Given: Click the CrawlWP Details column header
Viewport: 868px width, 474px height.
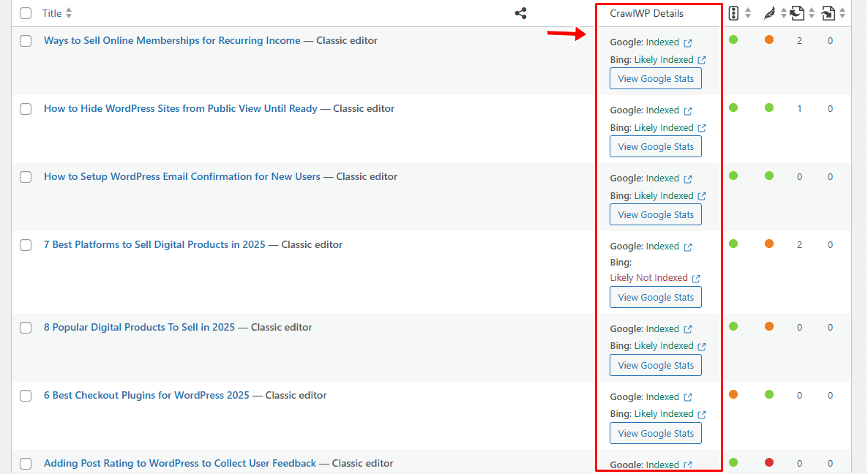Looking at the screenshot, I should [x=646, y=13].
